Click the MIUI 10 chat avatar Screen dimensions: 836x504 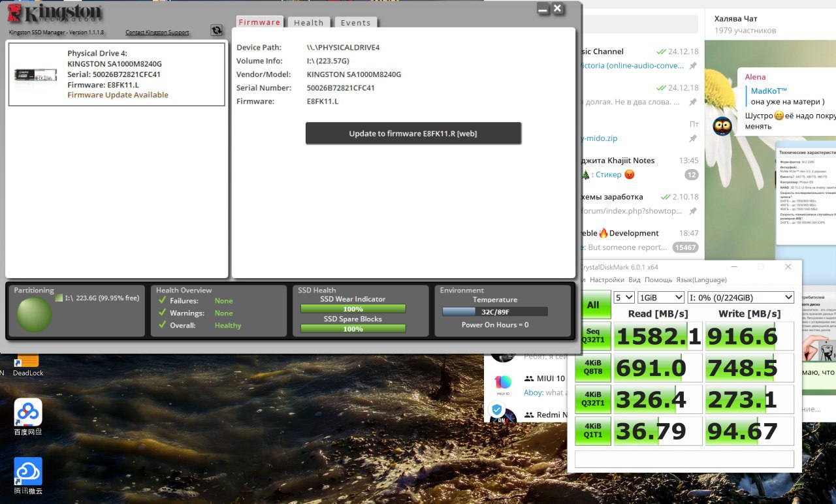coord(503,385)
